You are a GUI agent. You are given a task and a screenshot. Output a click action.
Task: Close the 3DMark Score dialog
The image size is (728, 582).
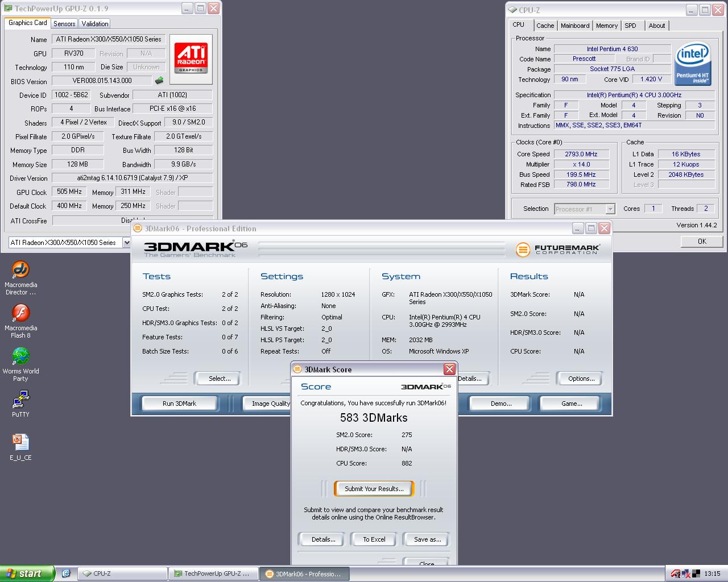pos(449,369)
